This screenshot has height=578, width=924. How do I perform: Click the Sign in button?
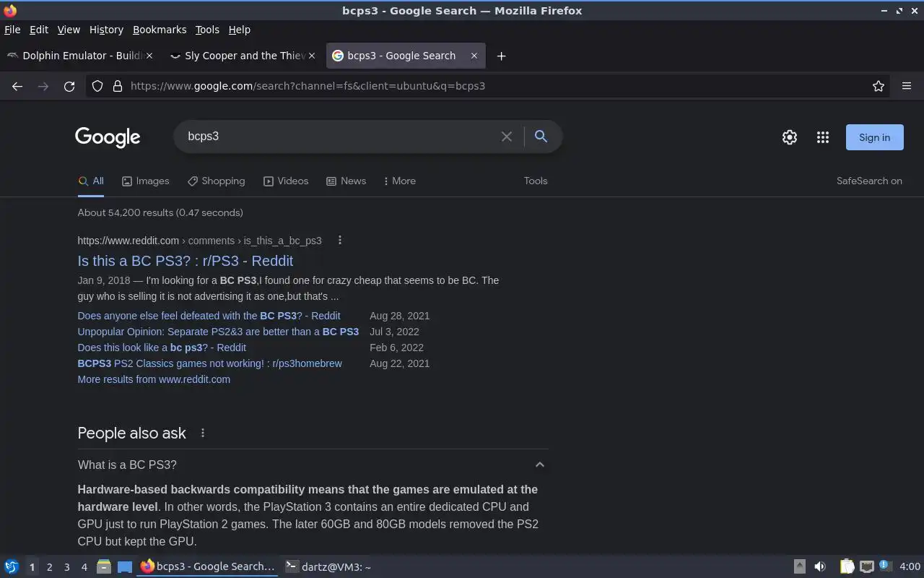pos(874,137)
